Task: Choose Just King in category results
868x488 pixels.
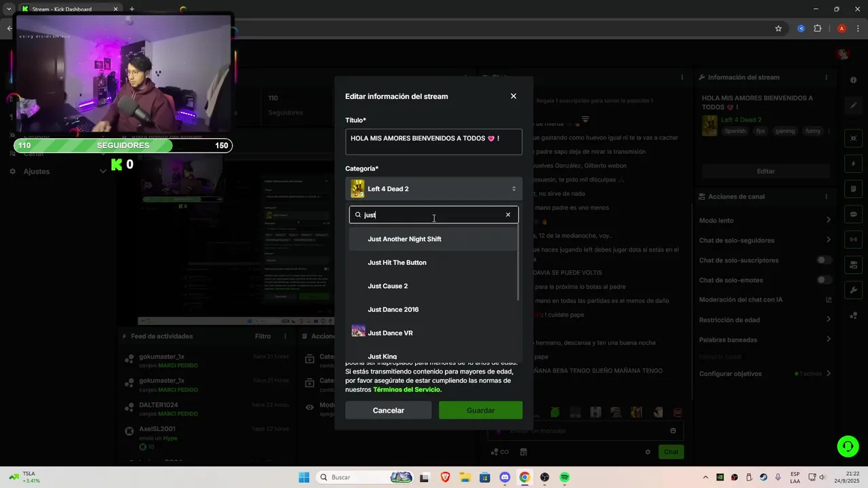Action: [x=433, y=355]
